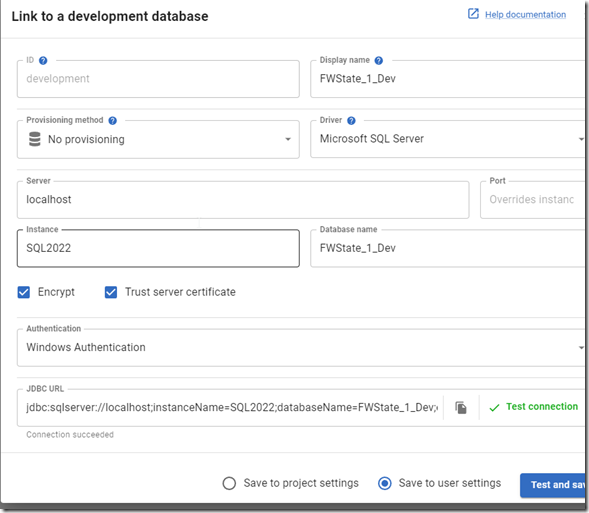Viewport: 589px width, 513px height.
Task: Click the Display name help icon
Action: coord(379,60)
